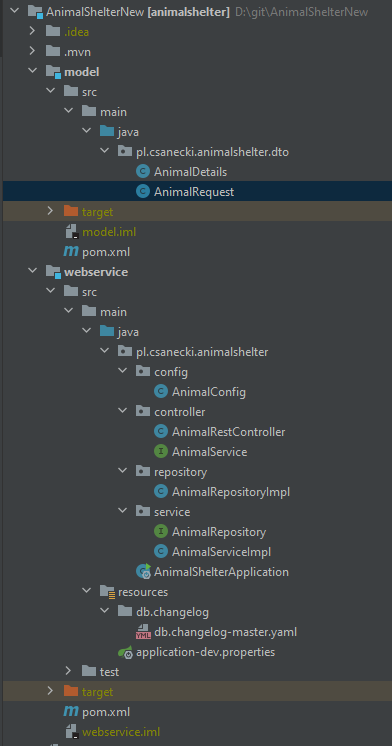
Task: Open the AnimalConfig class
Action: 209,392
